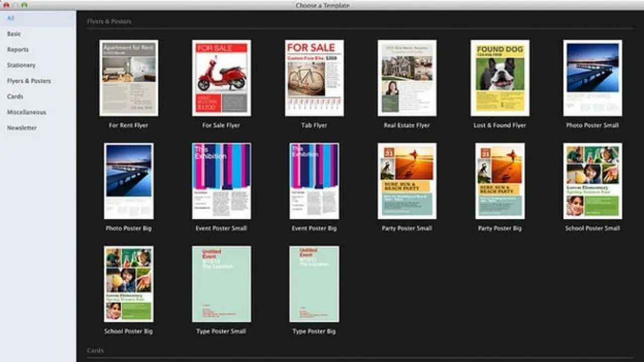644x362 pixels.
Task: Open the Lost & Found Flyer template
Action: click(500, 78)
